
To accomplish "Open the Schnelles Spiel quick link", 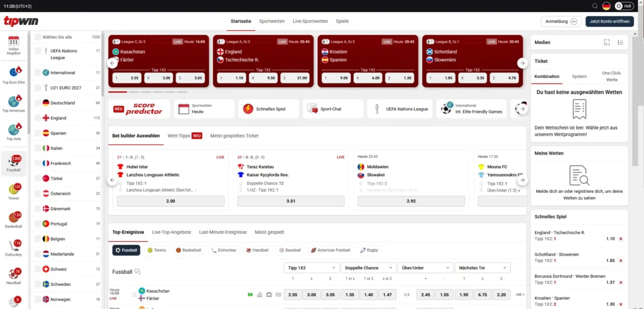I will [269, 109].
